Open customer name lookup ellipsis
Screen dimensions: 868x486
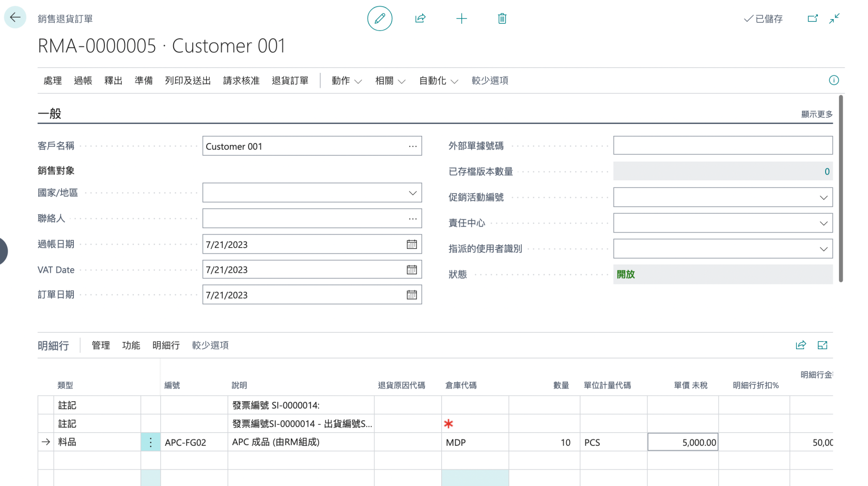[413, 146]
